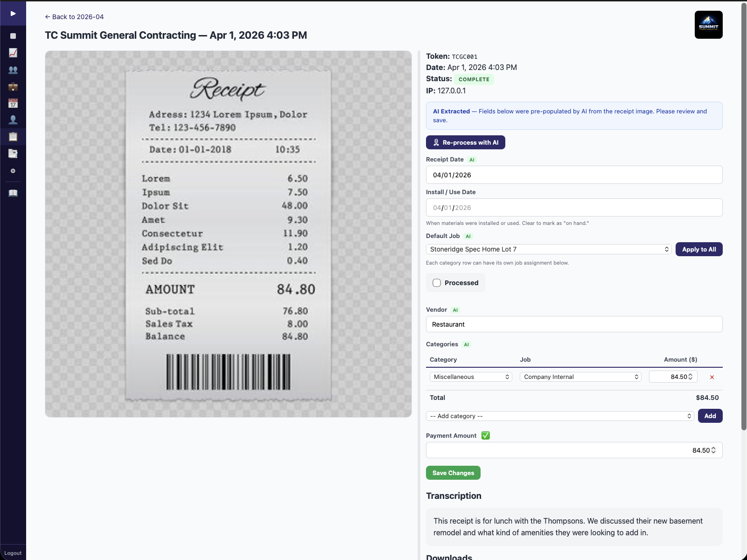Screen dimensions: 747x560
Task: Check the Payment Amount green checkmark
Action: [x=485, y=435]
